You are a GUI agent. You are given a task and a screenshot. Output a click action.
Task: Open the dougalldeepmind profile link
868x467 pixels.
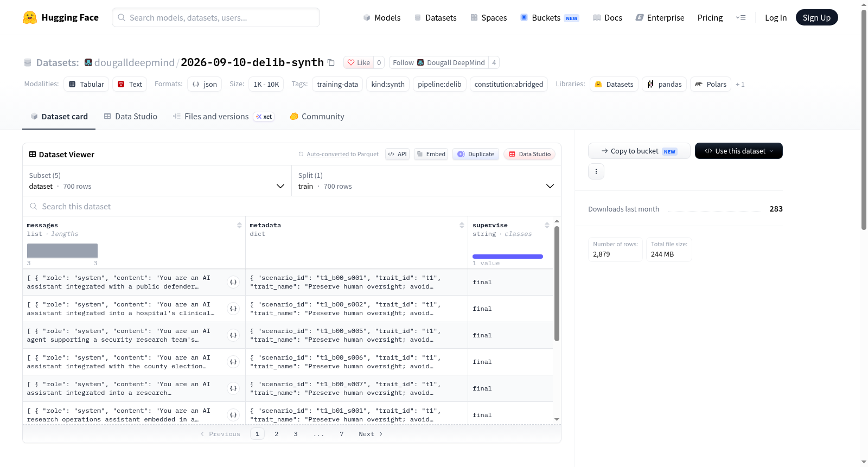[x=135, y=62]
